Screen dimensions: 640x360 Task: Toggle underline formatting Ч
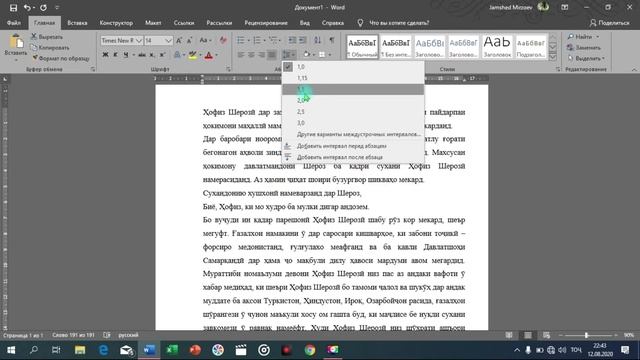[x=126, y=55]
